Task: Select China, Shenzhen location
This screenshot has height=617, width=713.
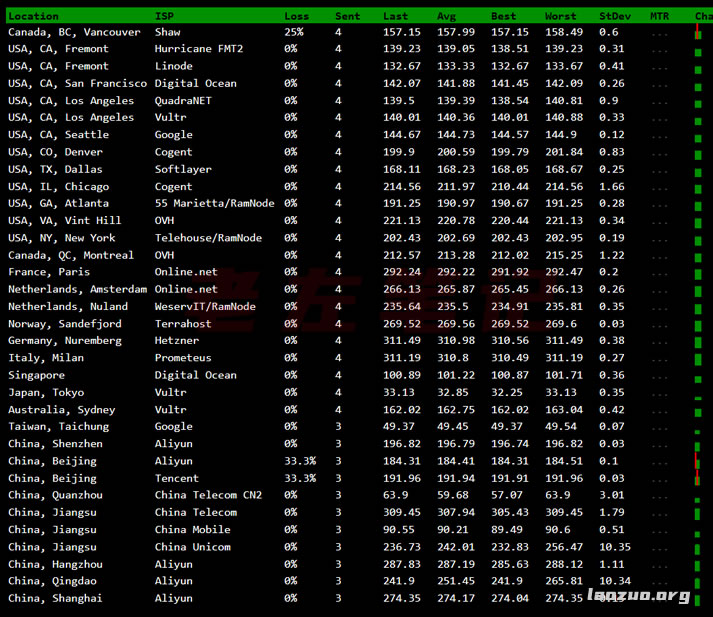Action: (55, 444)
